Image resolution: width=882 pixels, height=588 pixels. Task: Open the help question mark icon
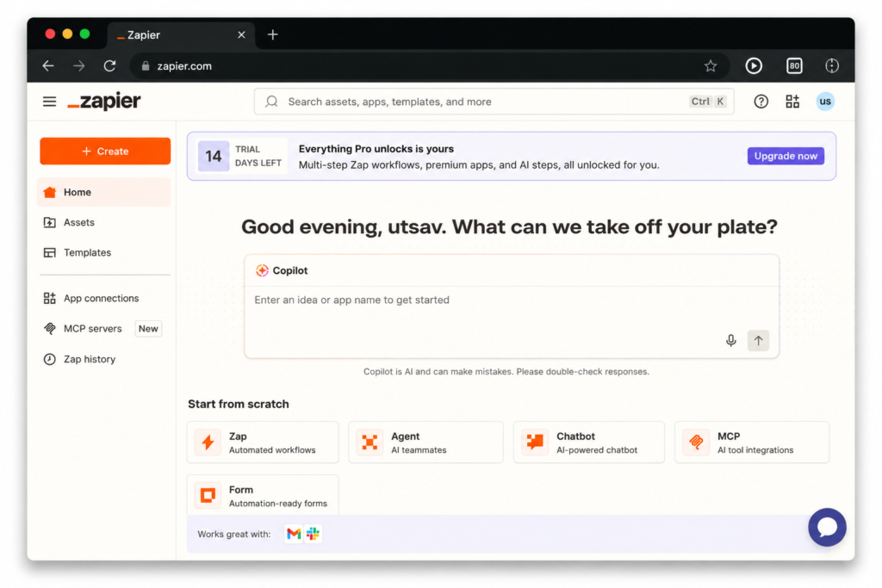coord(761,102)
